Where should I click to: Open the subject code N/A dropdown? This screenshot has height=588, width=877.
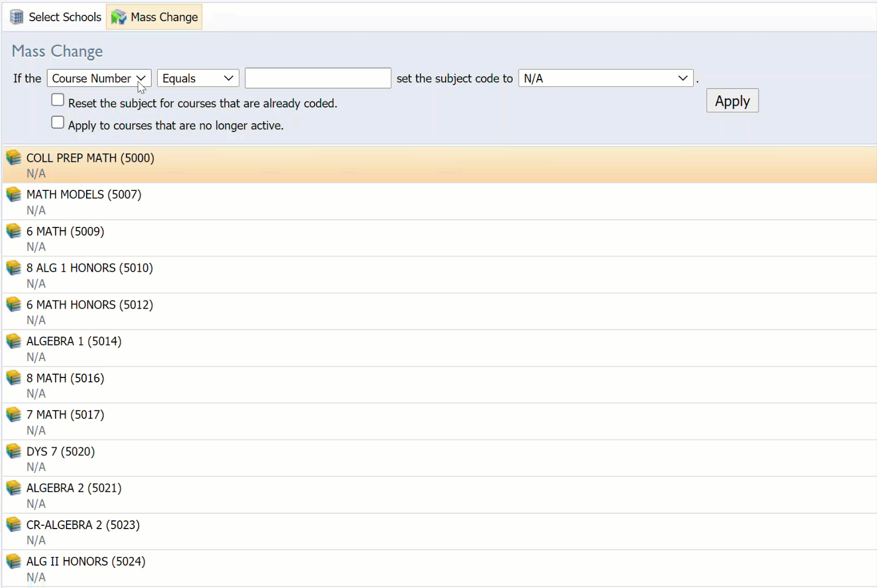tap(606, 78)
